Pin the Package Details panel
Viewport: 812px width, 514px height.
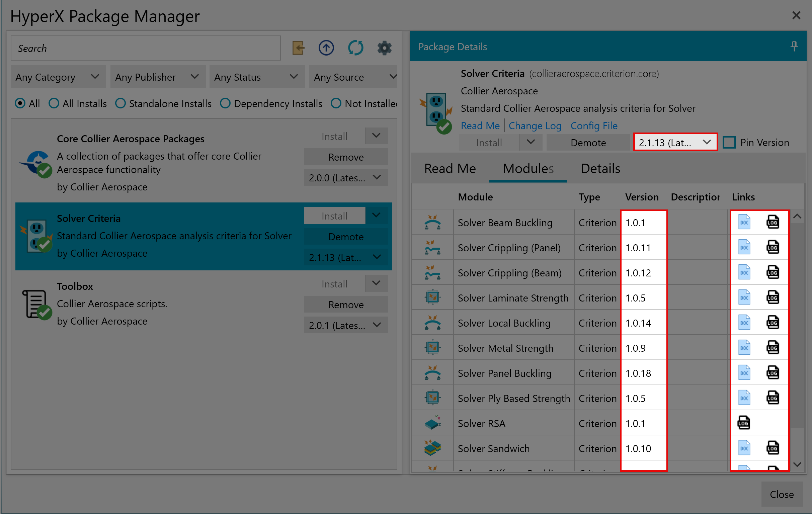(794, 47)
